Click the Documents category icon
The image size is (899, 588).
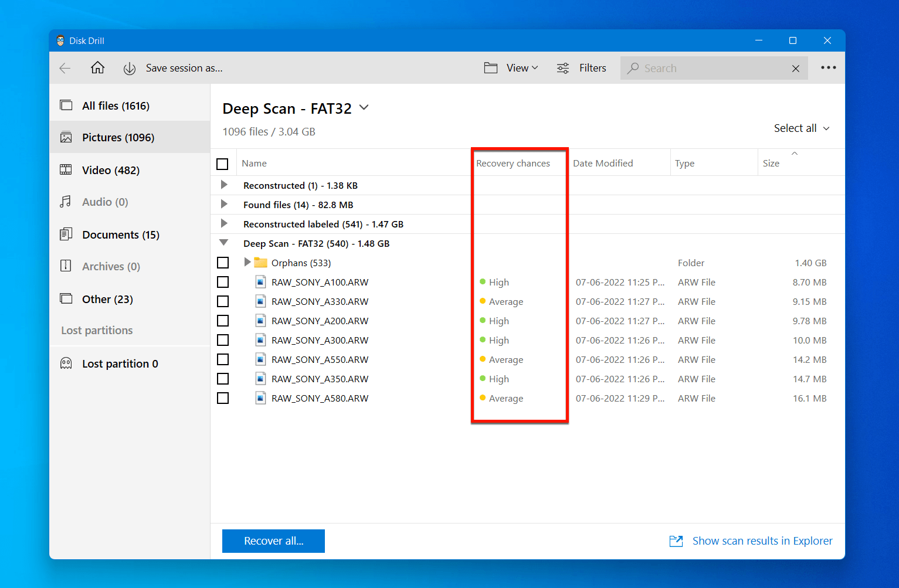click(66, 234)
